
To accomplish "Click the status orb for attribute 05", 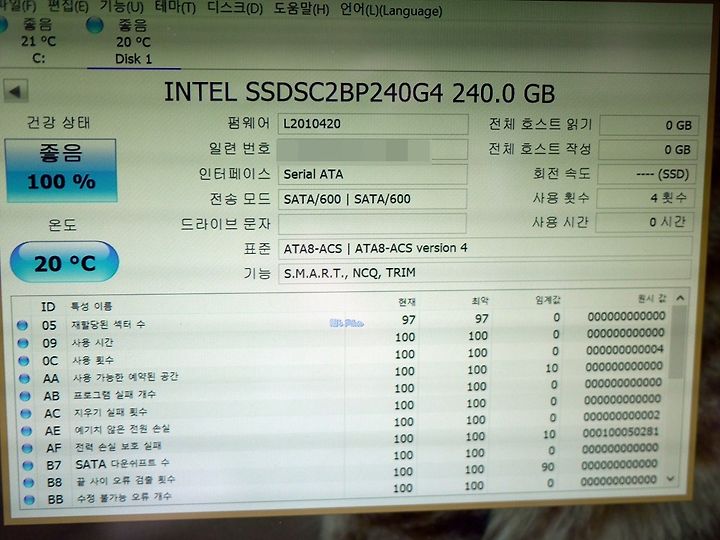I will 22,326.
